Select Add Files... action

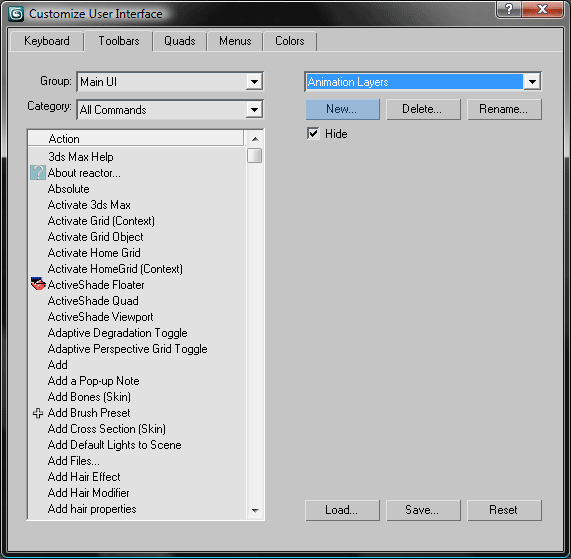click(x=74, y=461)
